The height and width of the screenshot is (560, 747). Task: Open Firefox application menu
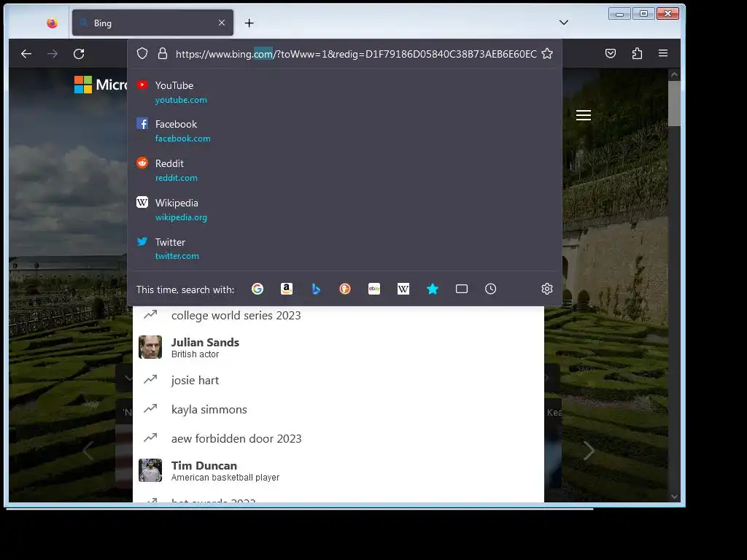(662, 53)
